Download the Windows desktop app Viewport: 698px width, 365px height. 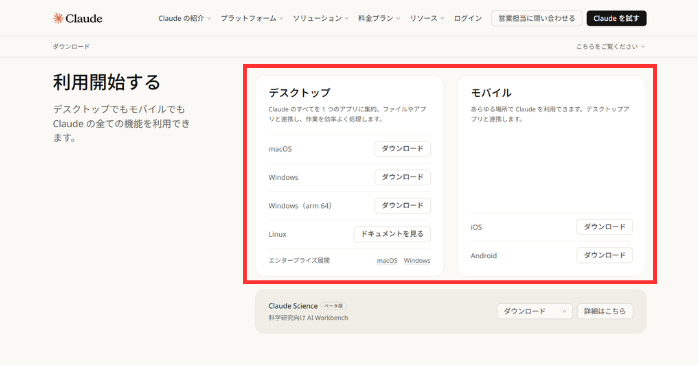point(402,177)
